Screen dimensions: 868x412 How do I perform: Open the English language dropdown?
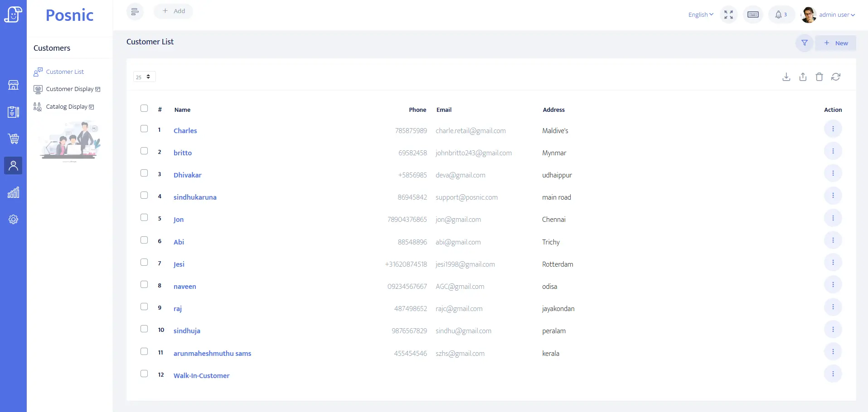(700, 14)
